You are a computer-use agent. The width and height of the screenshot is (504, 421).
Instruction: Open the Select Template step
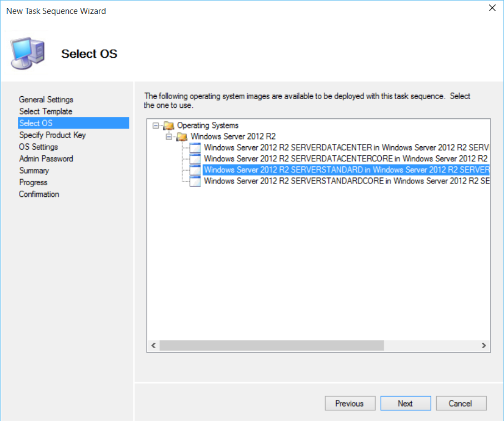46,111
